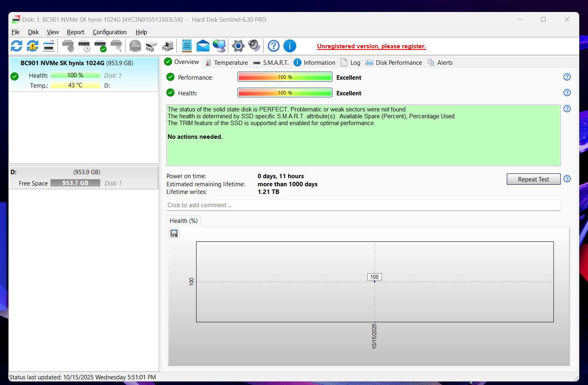Click the Health 100 % gradient bar

point(285,93)
